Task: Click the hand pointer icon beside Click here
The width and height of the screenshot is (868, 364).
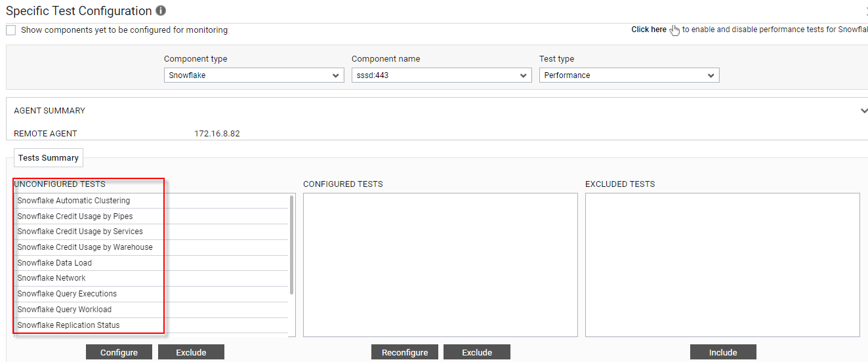Action: pos(674,30)
